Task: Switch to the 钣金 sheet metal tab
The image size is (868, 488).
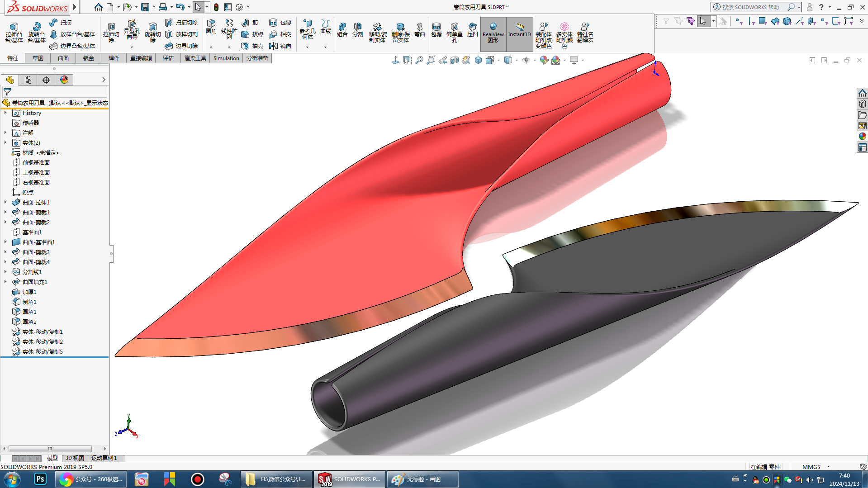Action: (x=89, y=58)
